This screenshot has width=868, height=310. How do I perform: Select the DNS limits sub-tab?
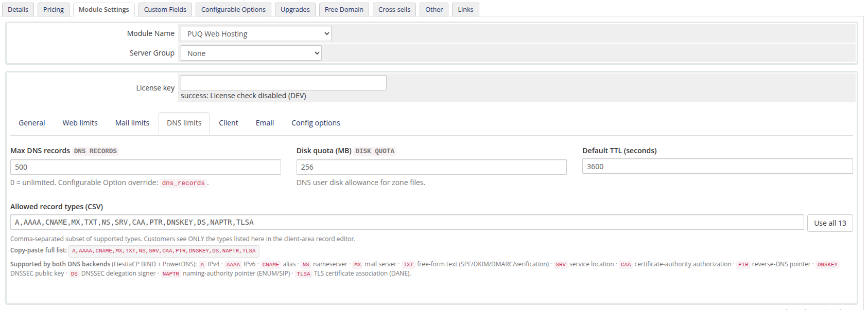pos(184,123)
